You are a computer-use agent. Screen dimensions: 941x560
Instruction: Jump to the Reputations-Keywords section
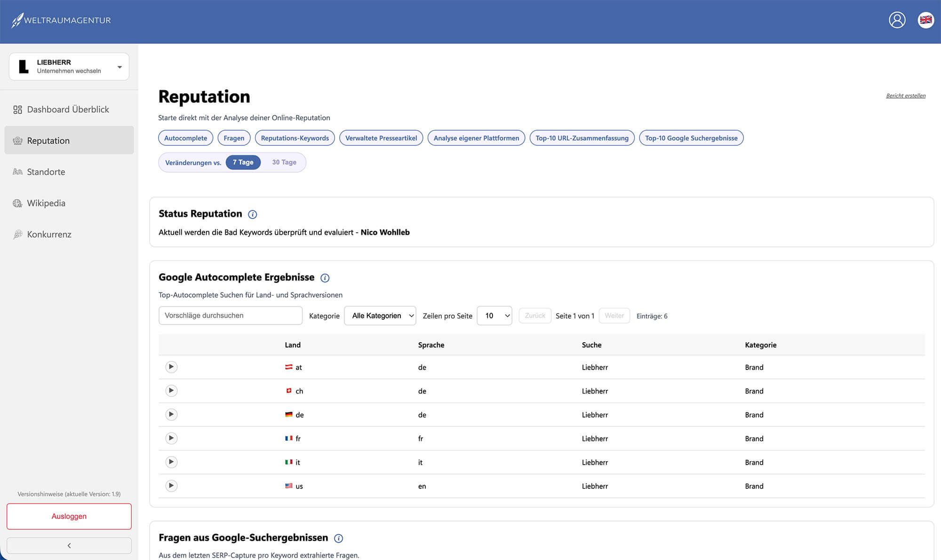point(295,138)
